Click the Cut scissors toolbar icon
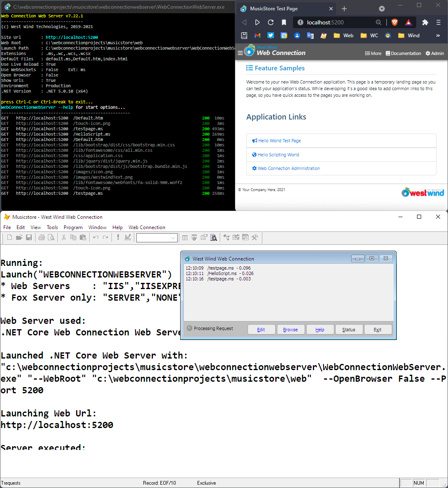The image size is (448, 488). click(x=64, y=237)
